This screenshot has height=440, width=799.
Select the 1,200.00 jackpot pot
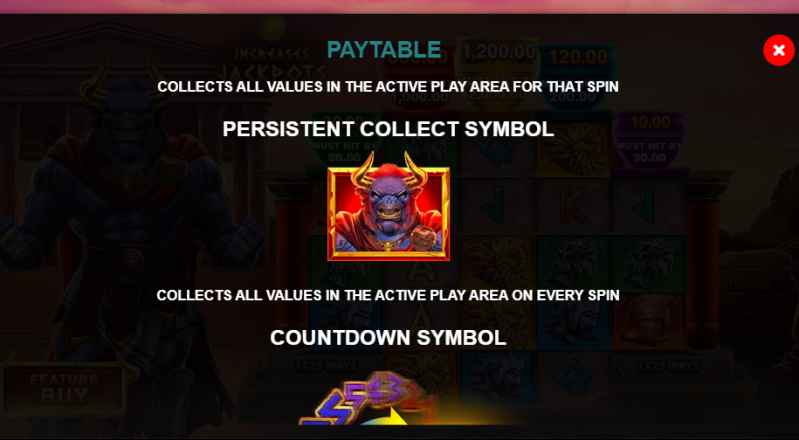click(497, 69)
